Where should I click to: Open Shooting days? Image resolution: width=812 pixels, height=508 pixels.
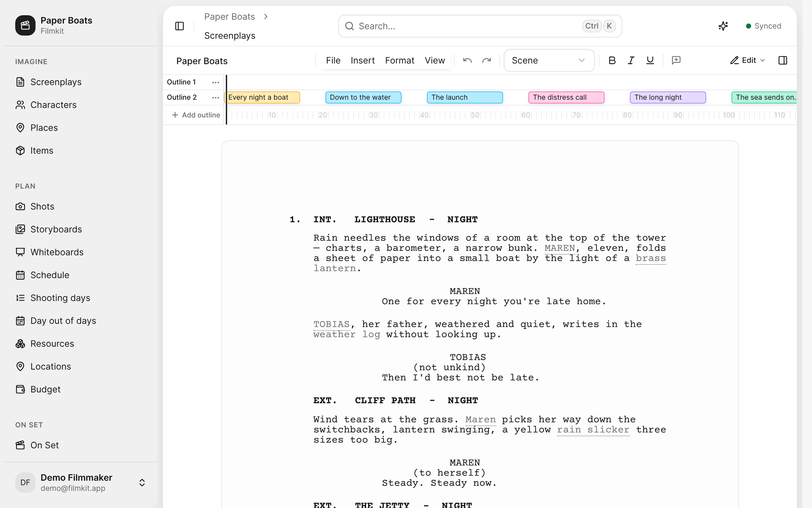tap(81, 298)
